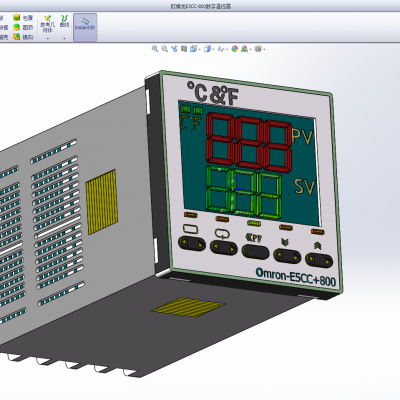This screenshot has width=400, height=400.
Task: Open Edit Appearance color ball
Action: 235,49
